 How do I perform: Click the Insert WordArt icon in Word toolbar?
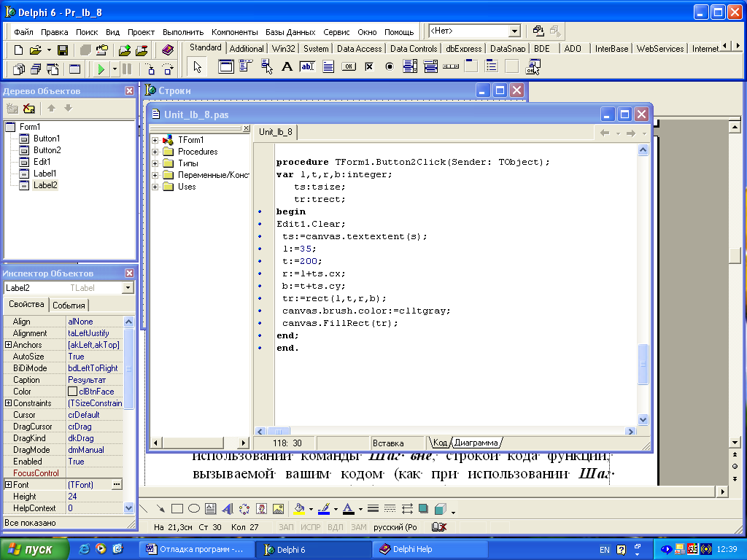(x=228, y=509)
